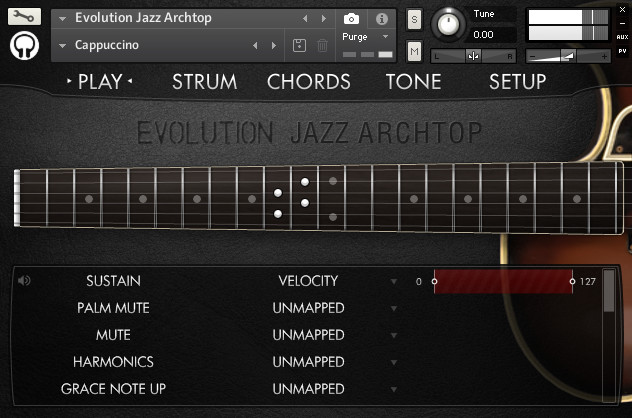This screenshot has height=418, width=632.
Task: Select next snapshot arrow beside Cappuccino
Action: [274, 46]
